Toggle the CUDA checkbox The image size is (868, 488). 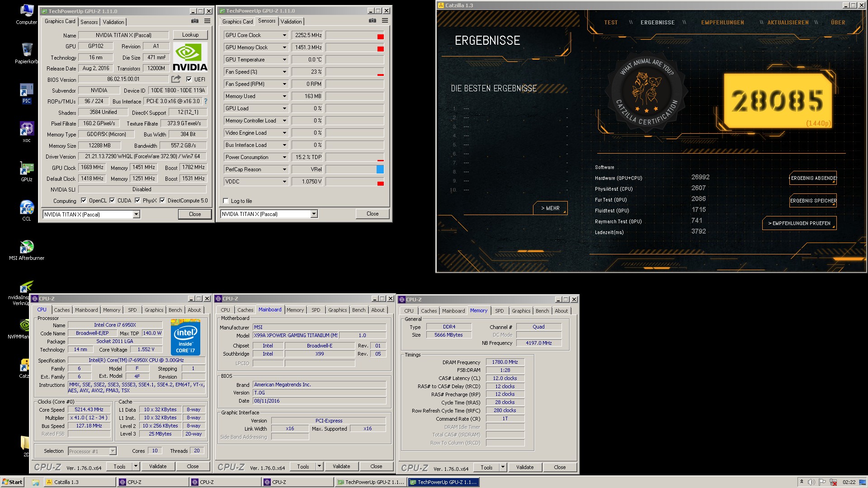(112, 201)
